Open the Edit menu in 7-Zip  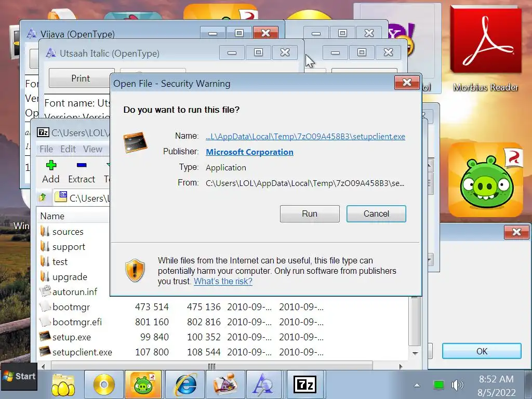click(68, 149)
